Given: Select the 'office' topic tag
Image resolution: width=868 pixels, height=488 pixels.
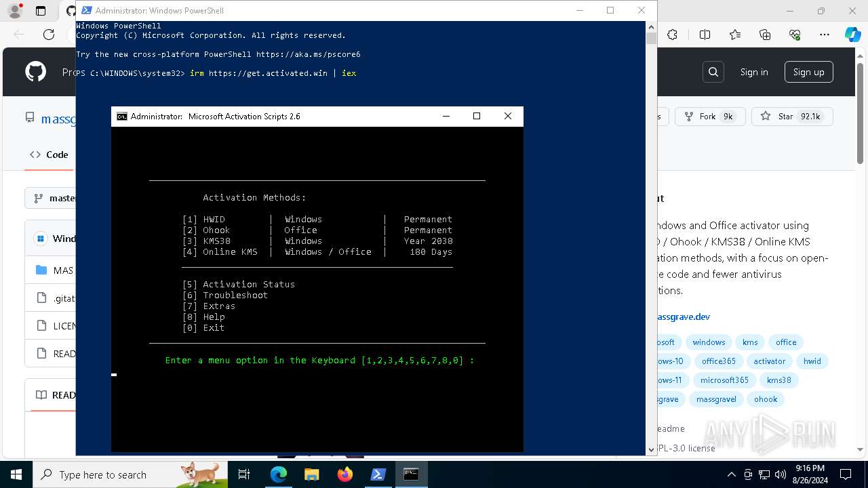Looking at the screenshot, I should [786, 342].
